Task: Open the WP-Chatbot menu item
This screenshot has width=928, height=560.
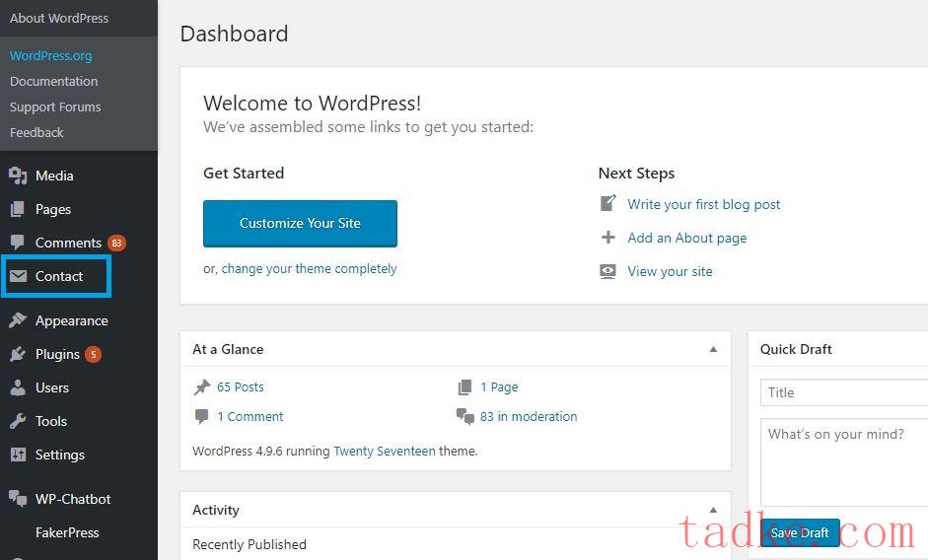Action: [72, 499]
